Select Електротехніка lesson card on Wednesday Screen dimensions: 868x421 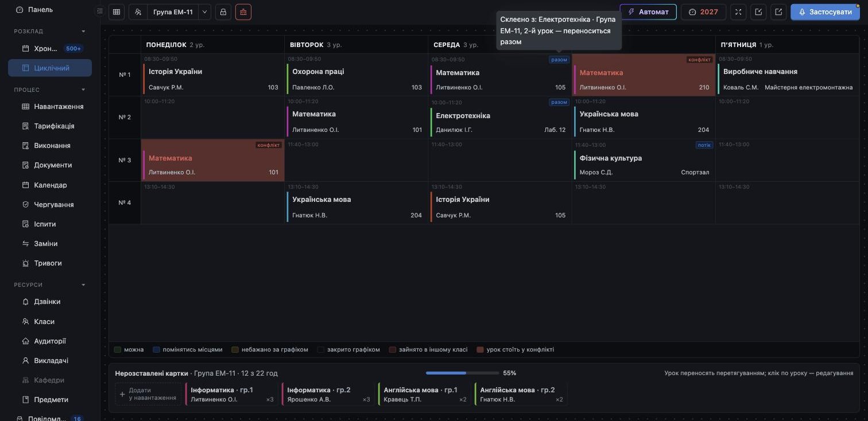click(x=499, y=118)
